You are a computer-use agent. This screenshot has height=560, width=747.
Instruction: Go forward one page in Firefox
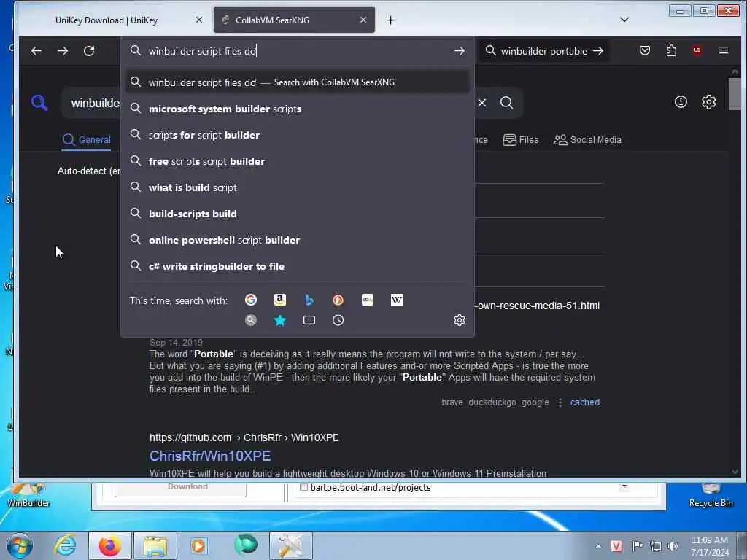coord(63,51)
